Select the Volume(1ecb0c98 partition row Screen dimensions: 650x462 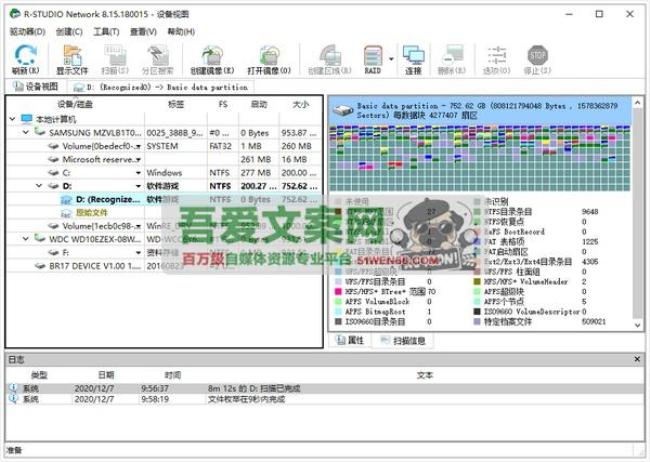click(x=164, y=226)
